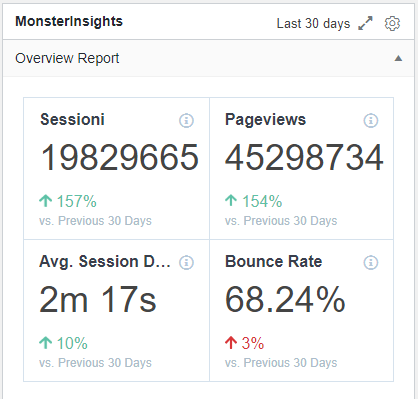Click the Sessioni card title
Viewport: 418px width, 399px height.
72,119
